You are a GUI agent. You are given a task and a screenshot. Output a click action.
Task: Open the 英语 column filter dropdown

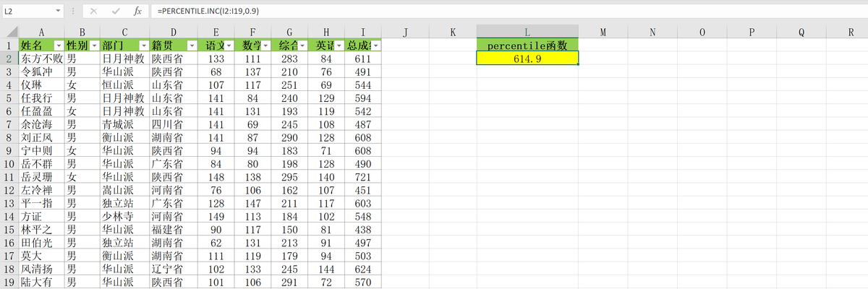tap(339, 46)
